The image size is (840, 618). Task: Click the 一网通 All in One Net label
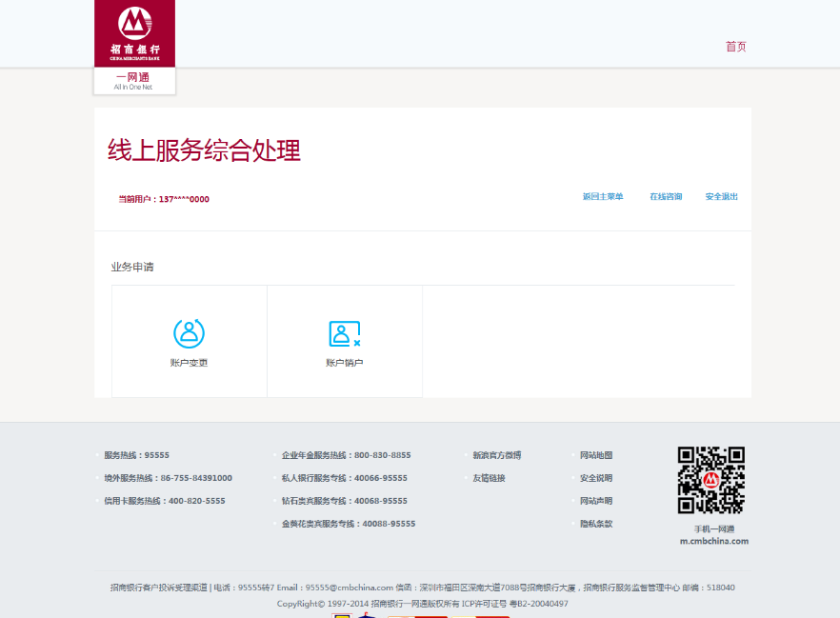(x=133, y=81)
